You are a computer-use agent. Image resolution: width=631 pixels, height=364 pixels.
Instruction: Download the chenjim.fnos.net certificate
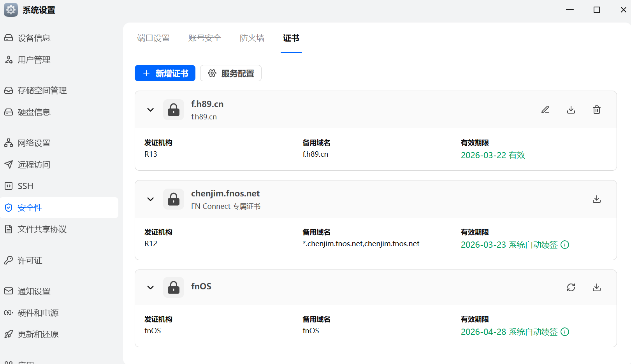(596, 199)
